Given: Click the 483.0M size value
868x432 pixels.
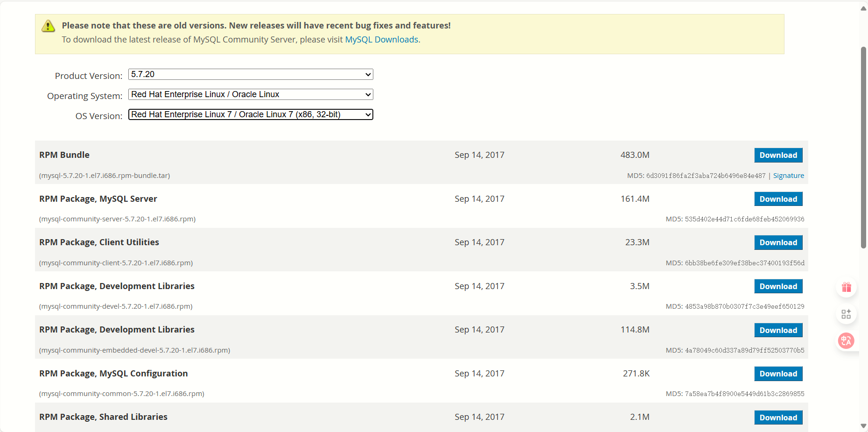Looking at the screenshot, I should pyautogui.click(x=635, y=155).
